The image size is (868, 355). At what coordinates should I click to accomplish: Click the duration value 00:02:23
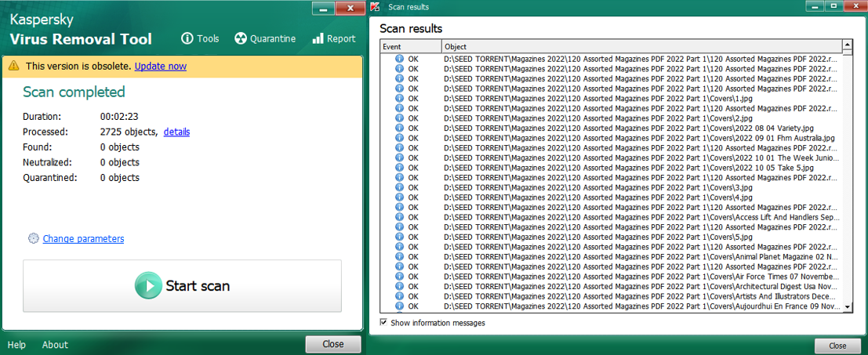point(118,117)
